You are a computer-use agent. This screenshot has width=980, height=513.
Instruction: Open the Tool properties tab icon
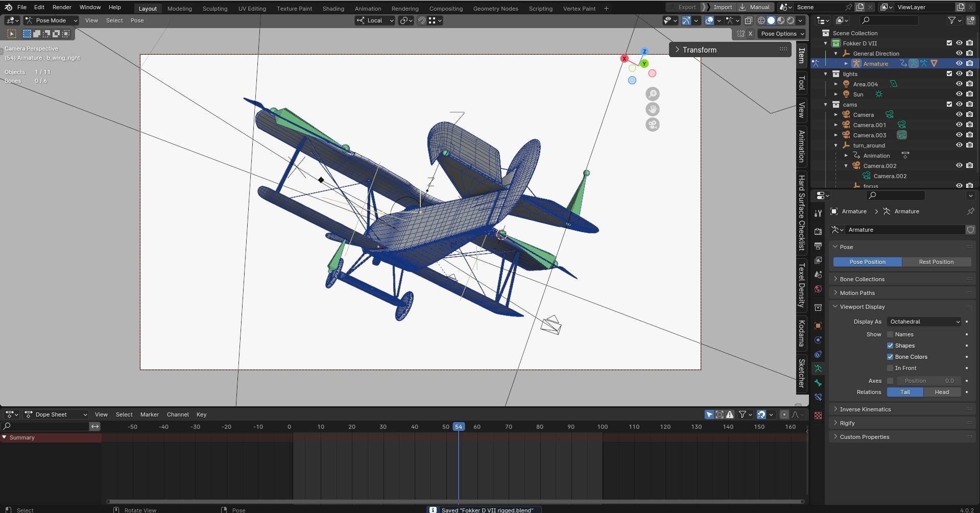coord(818,213)
